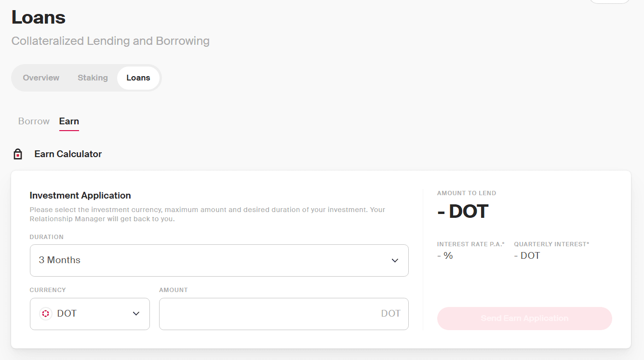Click the Earn Calculator heading

68,154
